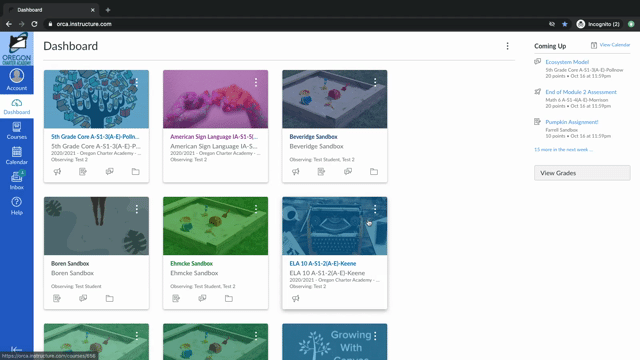Open 5th Grade Core card options menu
Screen dimensions: 640x360
click(x=137, y=82)
